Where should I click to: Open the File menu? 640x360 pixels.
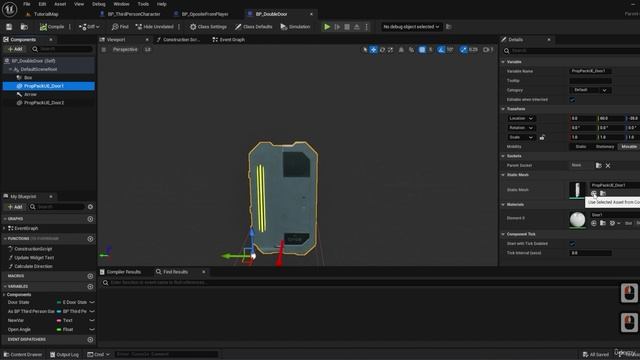(27, 4)
